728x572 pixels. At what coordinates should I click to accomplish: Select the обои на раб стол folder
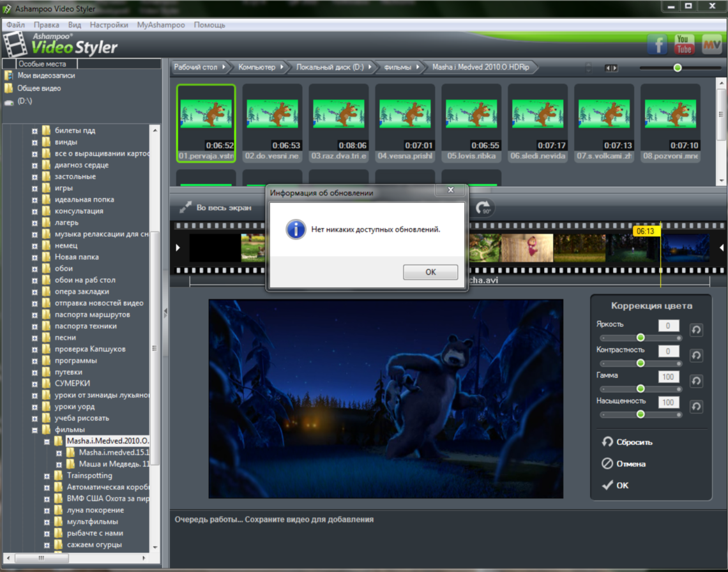[85, 280]
